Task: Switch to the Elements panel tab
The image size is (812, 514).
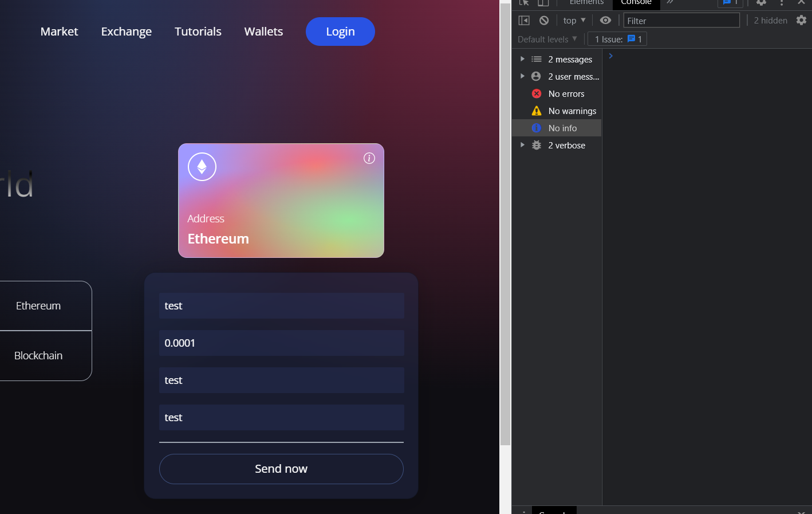Action: click(x=586, y=2)
